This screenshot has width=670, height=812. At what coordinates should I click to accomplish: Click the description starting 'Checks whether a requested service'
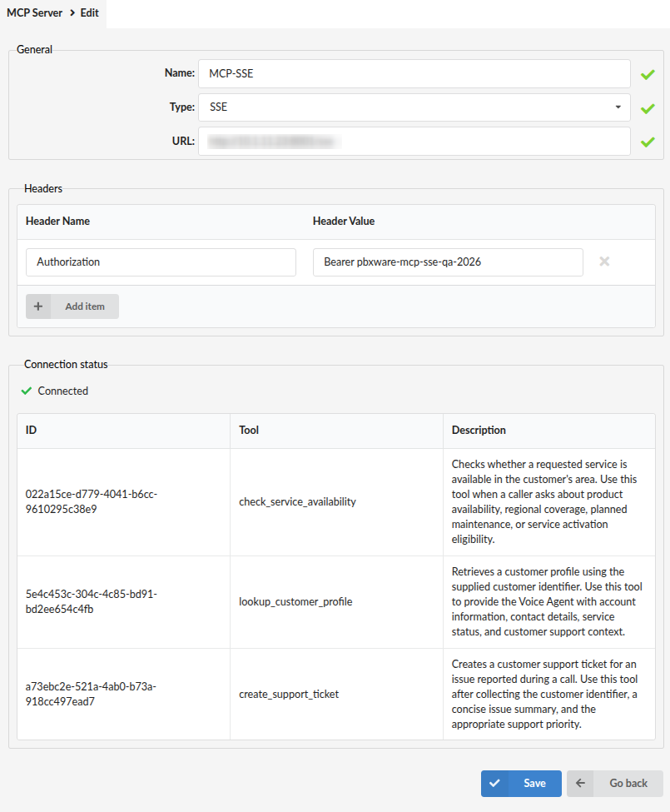tap(544, 502)
